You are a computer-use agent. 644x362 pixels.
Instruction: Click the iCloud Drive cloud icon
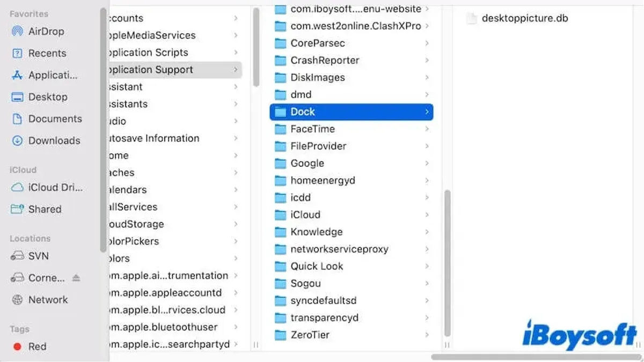pyautogui.click(x=18, y=187)
